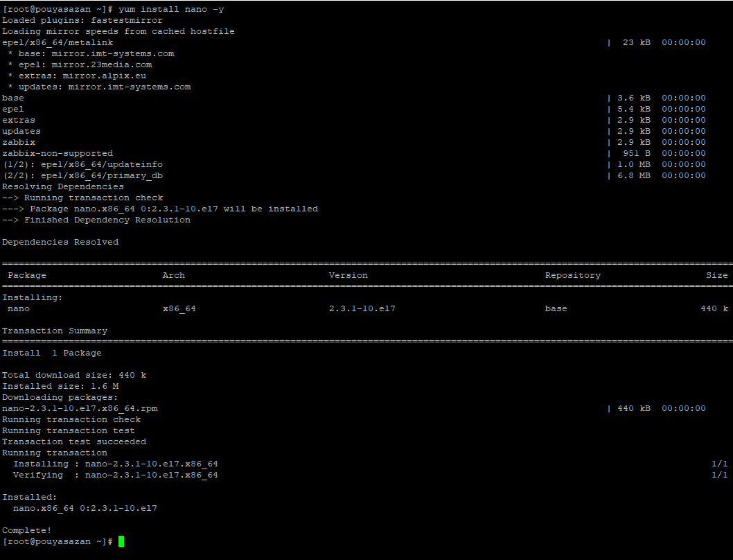Click the 'Repository' column header

(572, 275)
